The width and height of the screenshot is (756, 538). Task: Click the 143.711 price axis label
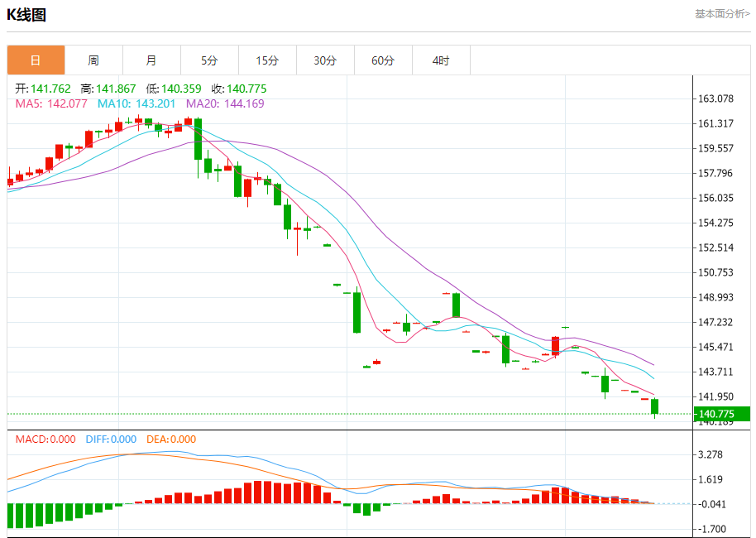pyautogui.click(x=716, y=372)
